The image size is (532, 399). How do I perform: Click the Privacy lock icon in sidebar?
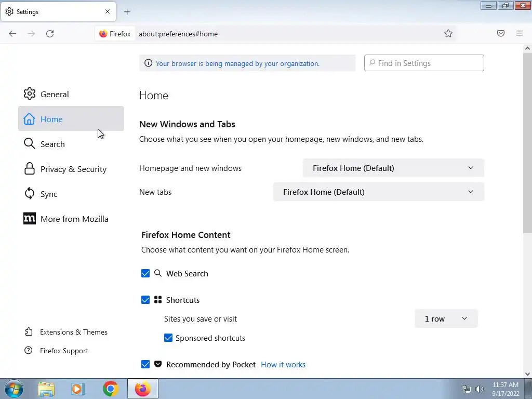[30, 168]
